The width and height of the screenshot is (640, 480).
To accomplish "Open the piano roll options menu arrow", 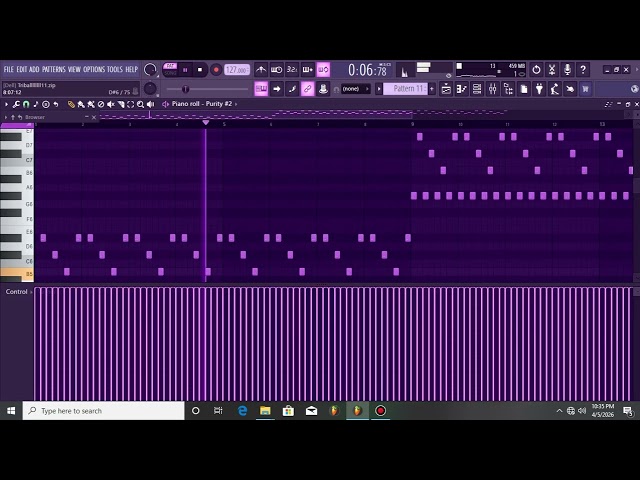I will [6, 104].
